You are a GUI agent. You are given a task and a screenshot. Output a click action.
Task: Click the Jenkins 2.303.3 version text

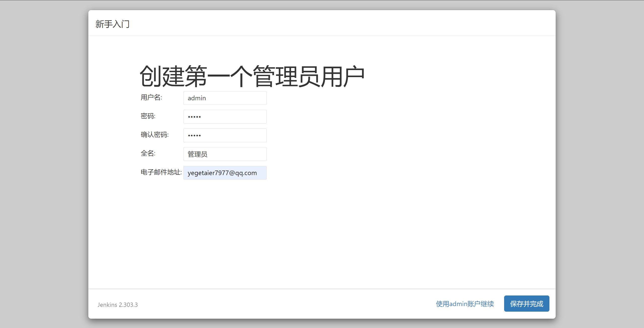[117, 305]
